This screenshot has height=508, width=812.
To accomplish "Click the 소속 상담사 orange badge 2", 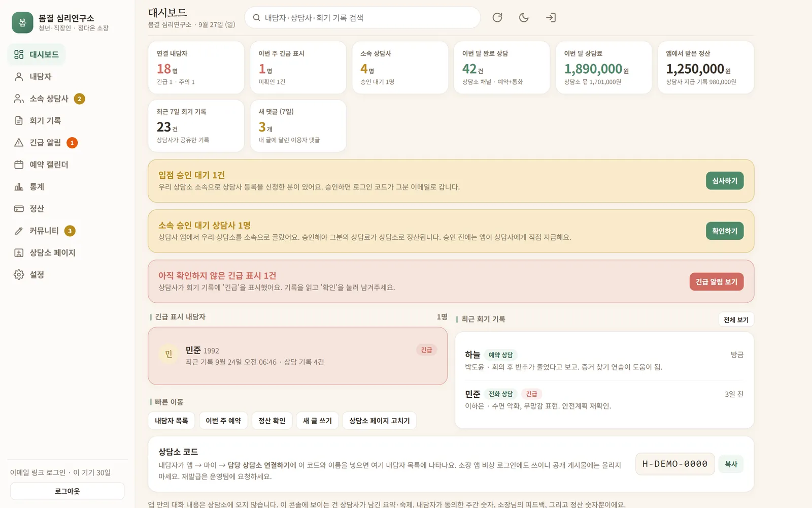I will 79,99.
